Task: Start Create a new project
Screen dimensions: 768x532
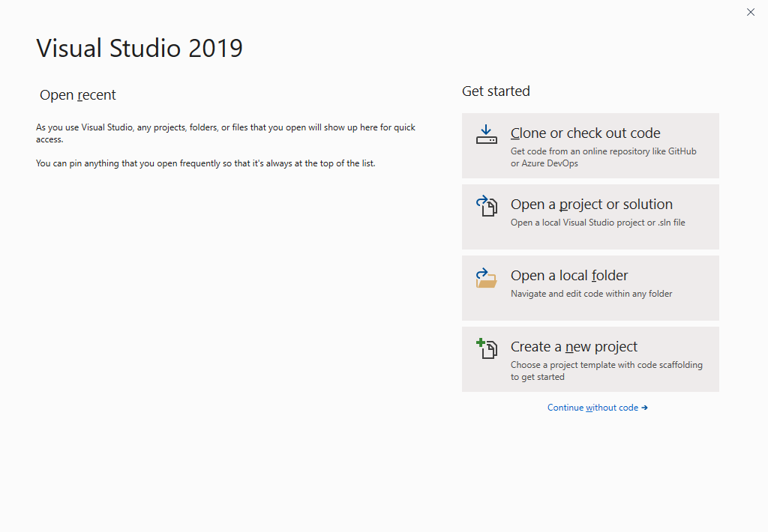Action: pos(574,347)
